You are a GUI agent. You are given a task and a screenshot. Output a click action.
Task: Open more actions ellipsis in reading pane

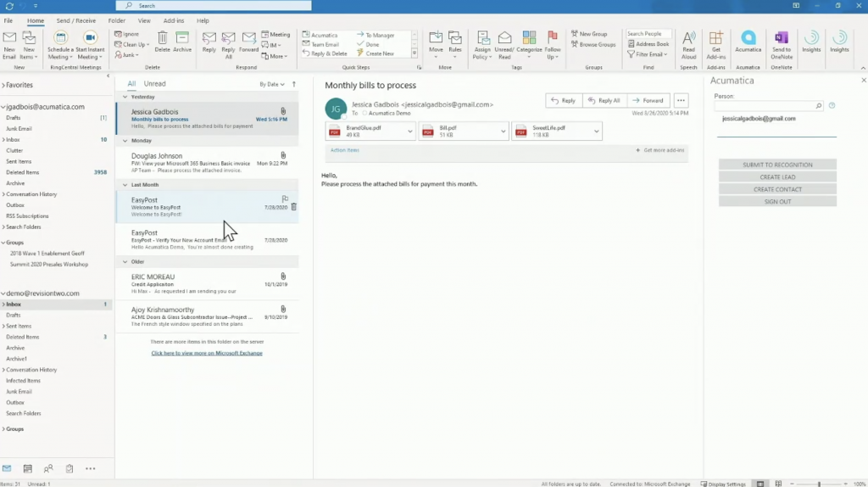[681, 100]
